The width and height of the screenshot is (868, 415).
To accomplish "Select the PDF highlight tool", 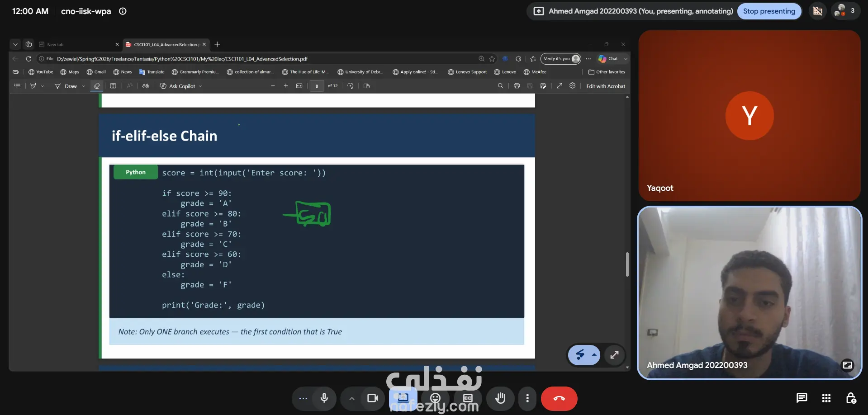I will coord(33,86).
